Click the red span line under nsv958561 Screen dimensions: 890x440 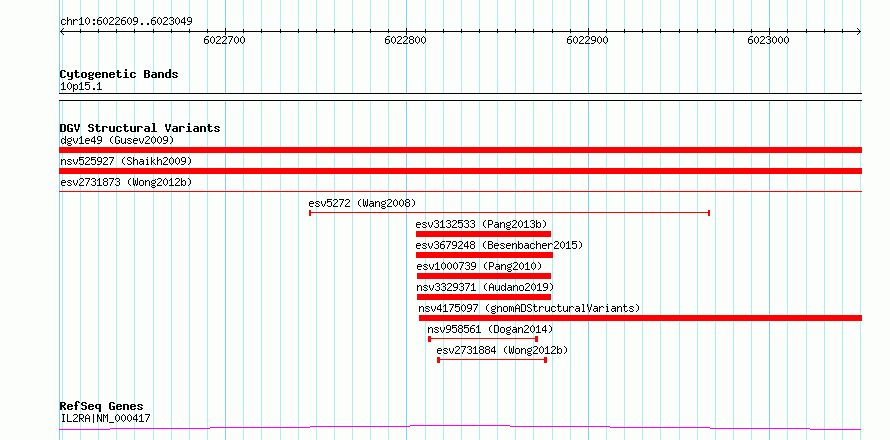(483, 339)
